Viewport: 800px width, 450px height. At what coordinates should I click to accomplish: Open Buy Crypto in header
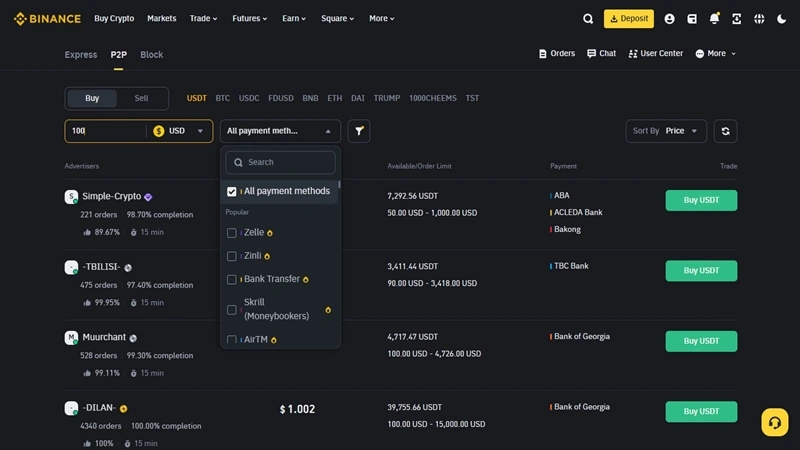(114, 18)
